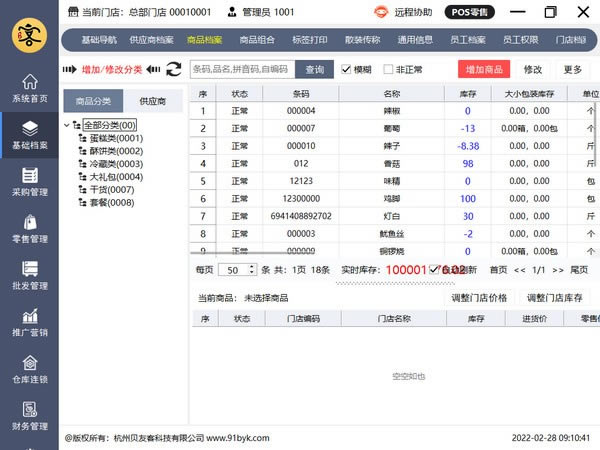Viewport: 600px width, 450px height.
Task: Switch to the 供应商 tab
Action: point(152,101)
